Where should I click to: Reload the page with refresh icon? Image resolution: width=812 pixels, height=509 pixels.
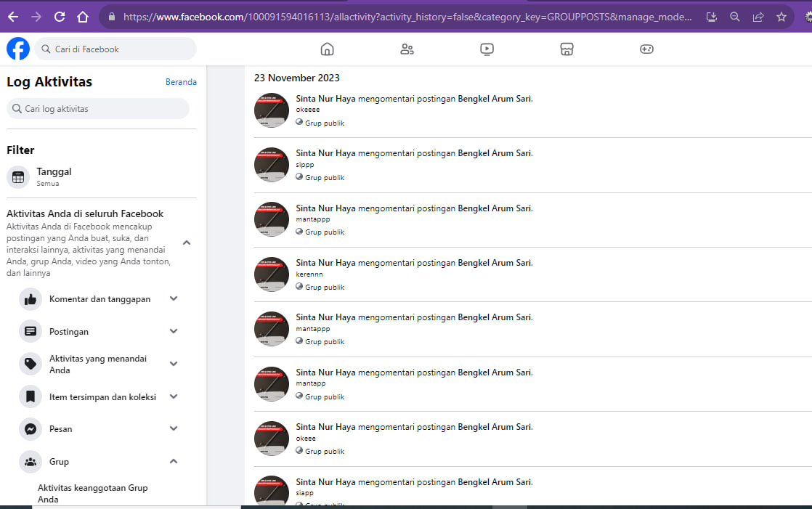pos(60,17)
